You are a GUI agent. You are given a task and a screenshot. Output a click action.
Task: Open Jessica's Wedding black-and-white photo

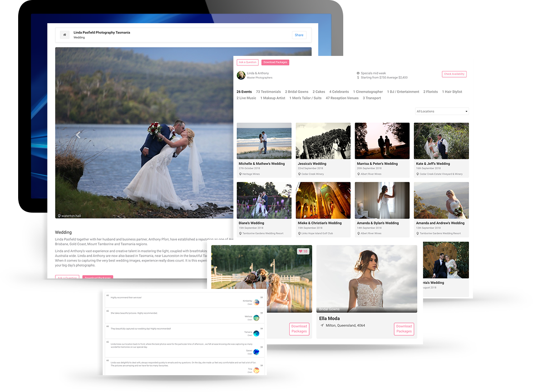pos(323,141)
